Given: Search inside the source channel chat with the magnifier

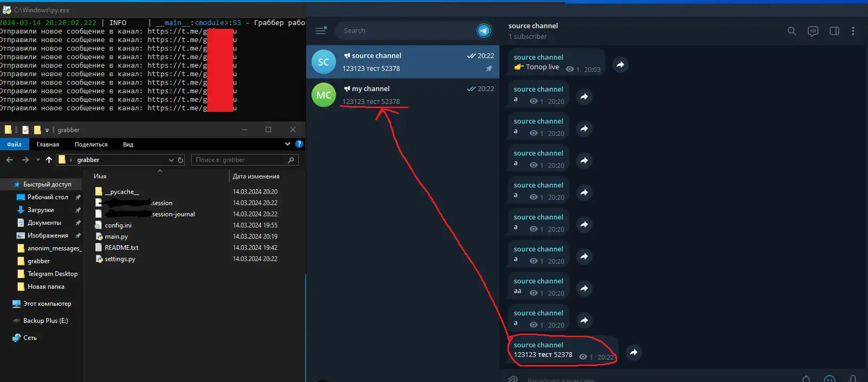Looking at the screenshot, I should point(792,31).
